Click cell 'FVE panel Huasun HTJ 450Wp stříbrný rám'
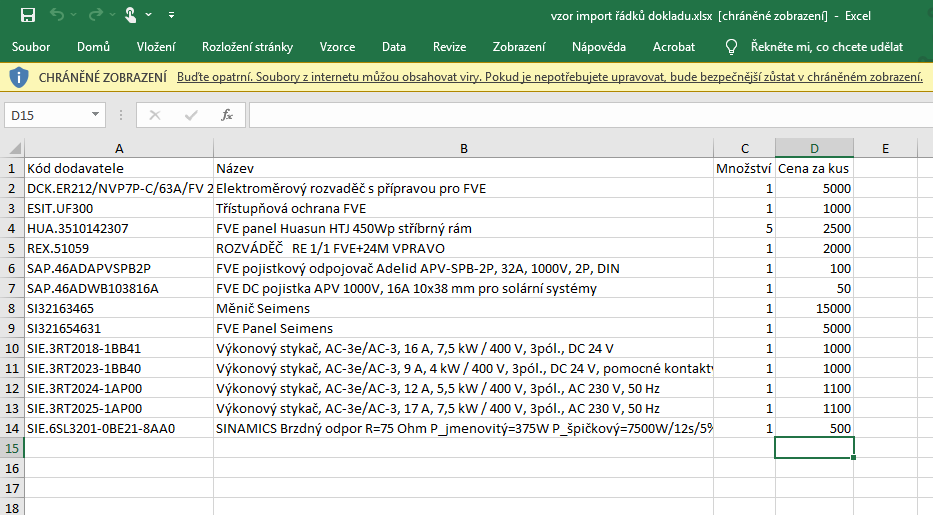Screen dimensions: 933x515 click(464, 228)
